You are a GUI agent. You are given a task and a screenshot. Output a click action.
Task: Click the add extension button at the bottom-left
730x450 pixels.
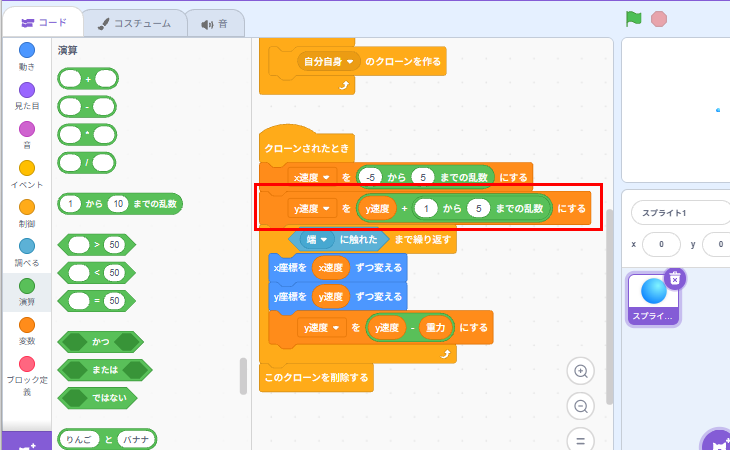(x=27, y=442)
